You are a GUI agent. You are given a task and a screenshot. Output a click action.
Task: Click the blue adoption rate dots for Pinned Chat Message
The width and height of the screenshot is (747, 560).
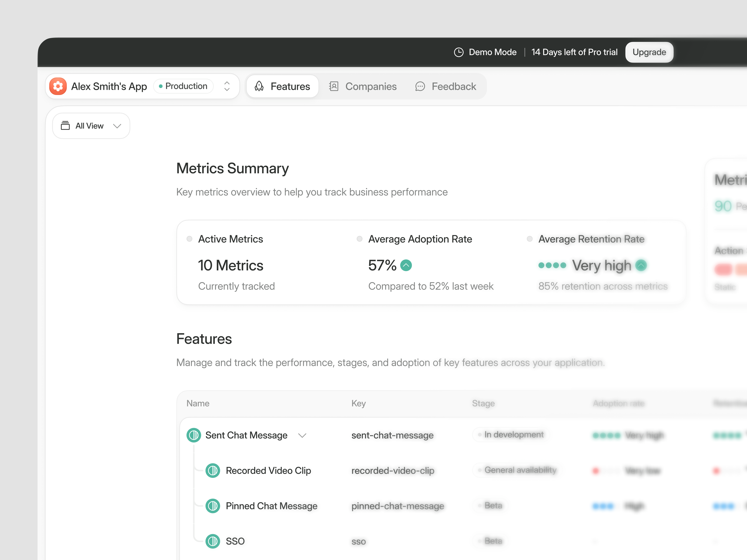[603, 506]
